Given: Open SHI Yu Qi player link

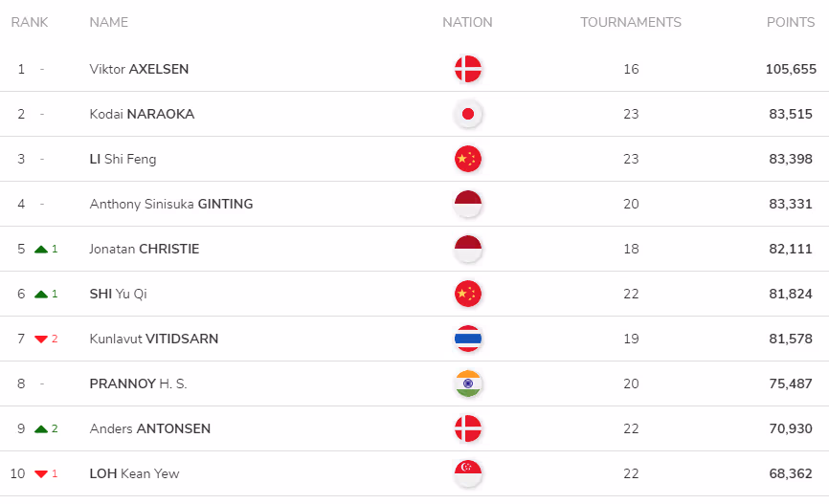Looking at the screenshot, I should tap(119, 294).
